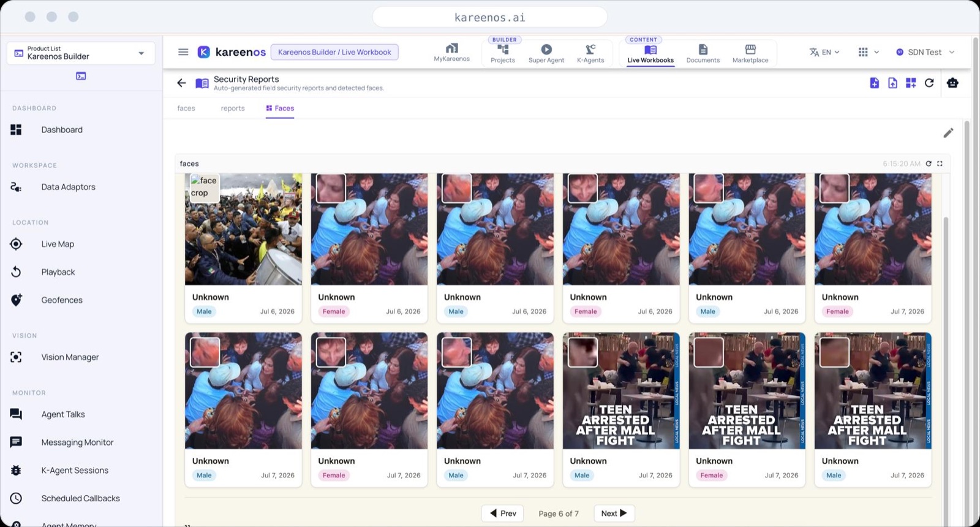Click the add widget grid icon
The height and width of the screenshot is (527, 980).
(x=911, y=83)
